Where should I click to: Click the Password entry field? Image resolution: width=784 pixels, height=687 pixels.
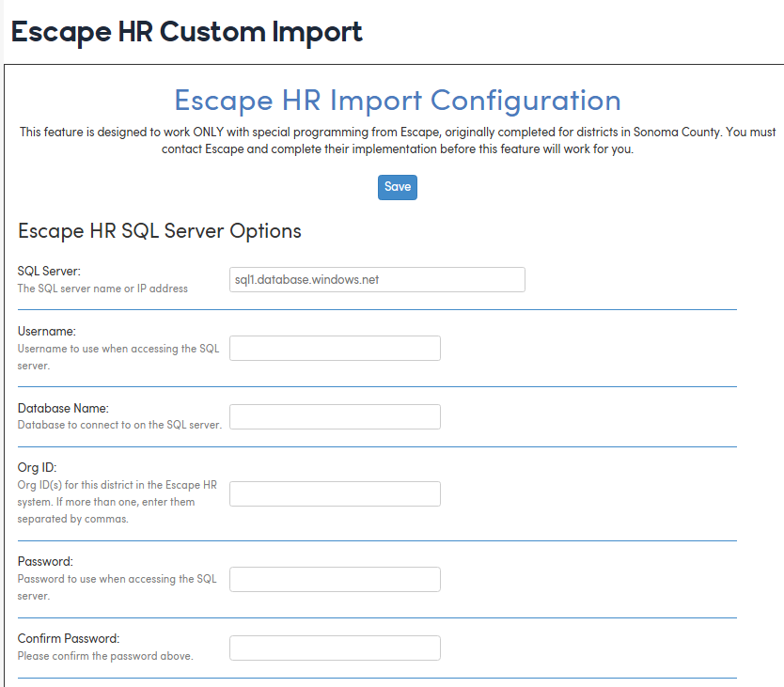[335, 579]
